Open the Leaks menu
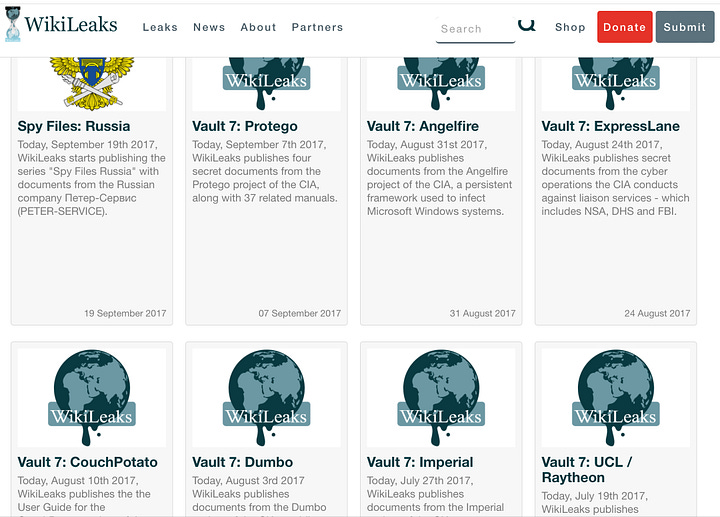The width and height of the screenshot is (720, 517). [x=160, y=27]
